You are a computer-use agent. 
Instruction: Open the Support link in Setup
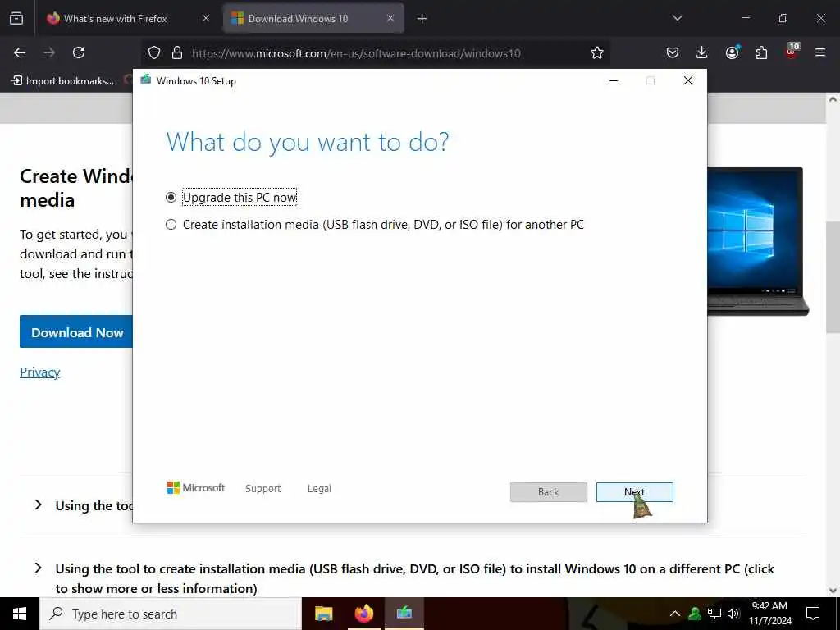[x=263, y=489]
